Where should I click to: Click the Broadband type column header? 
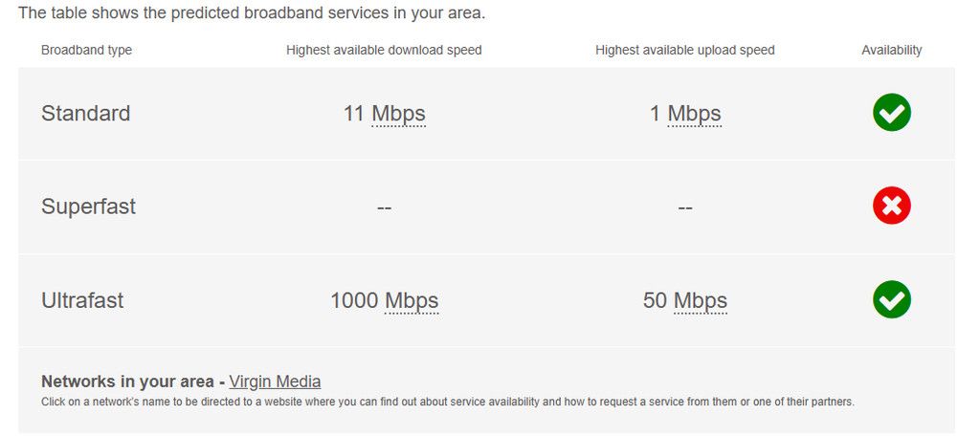86,50
